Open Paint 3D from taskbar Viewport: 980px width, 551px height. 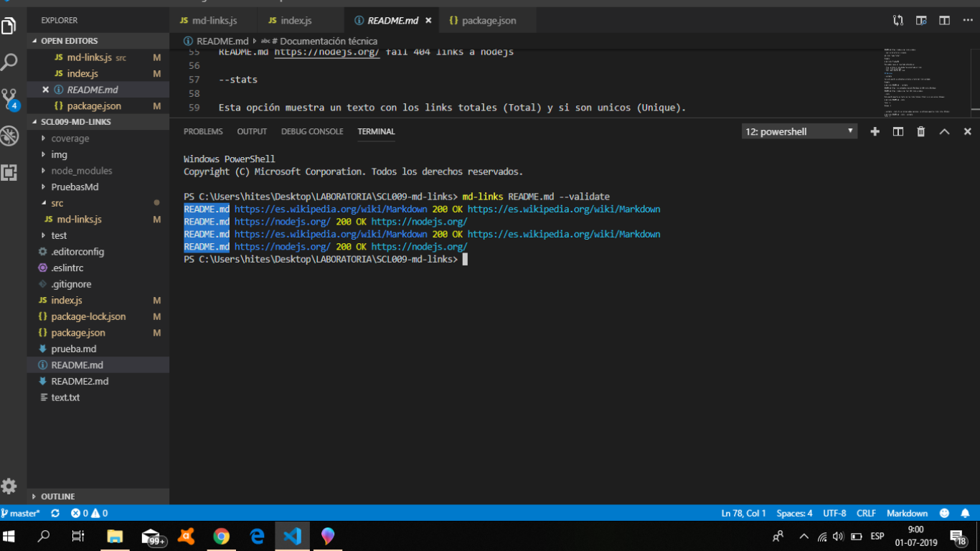(328, 536)
